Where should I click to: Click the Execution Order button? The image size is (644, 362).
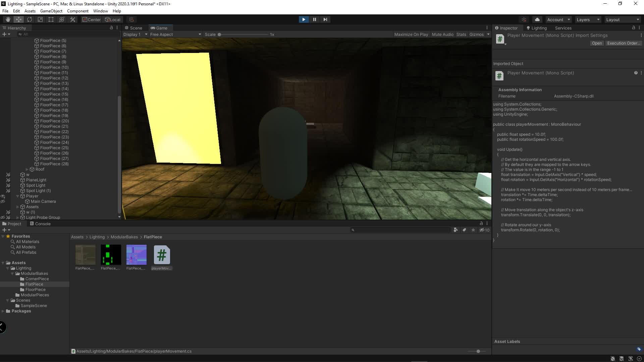pyautogui.click(x=623, y=43)
